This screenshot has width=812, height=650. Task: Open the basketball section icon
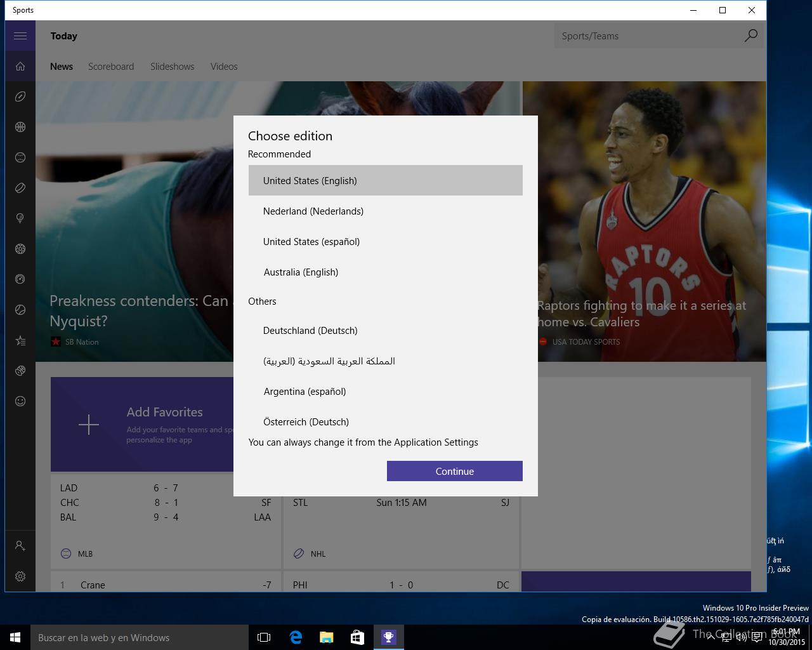[x=20, y=127]
